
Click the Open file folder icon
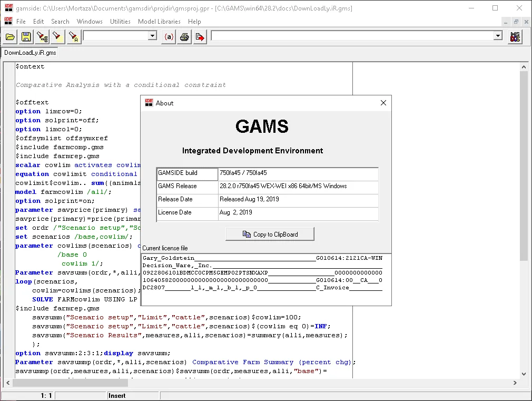(10, 37)
